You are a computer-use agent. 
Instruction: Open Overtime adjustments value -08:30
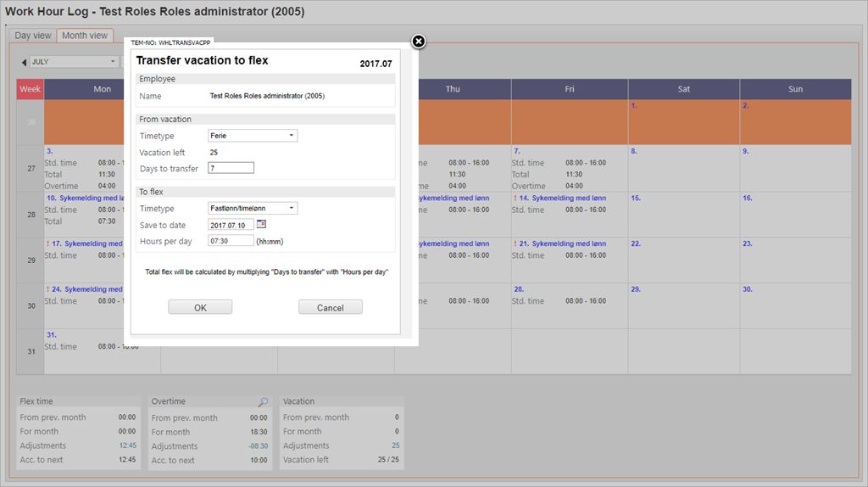pyautogui.click(x=257, y=446)
